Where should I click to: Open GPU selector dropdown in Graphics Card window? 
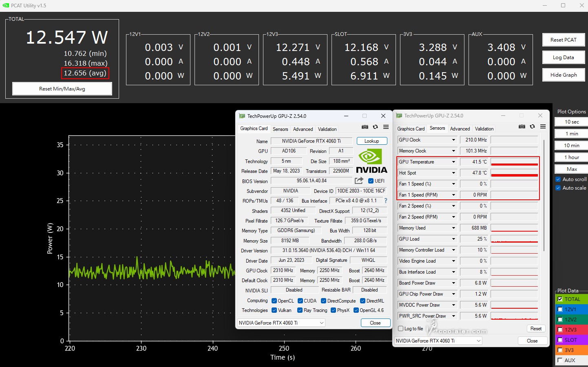281,323
